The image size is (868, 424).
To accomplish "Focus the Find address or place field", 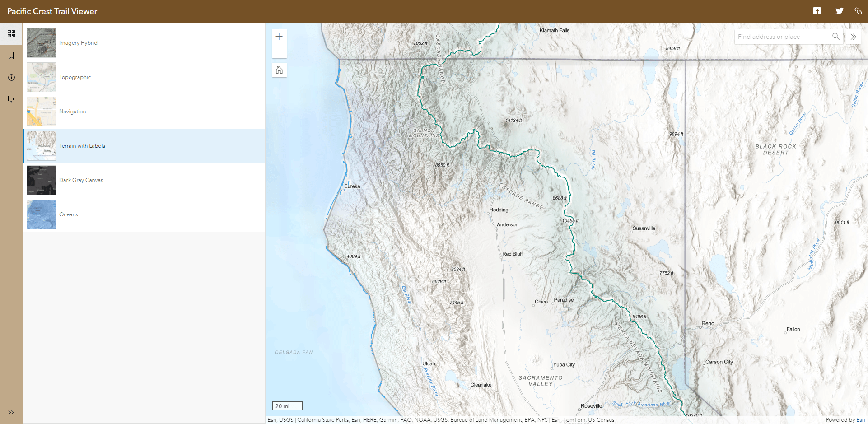I will coord(782,37).
